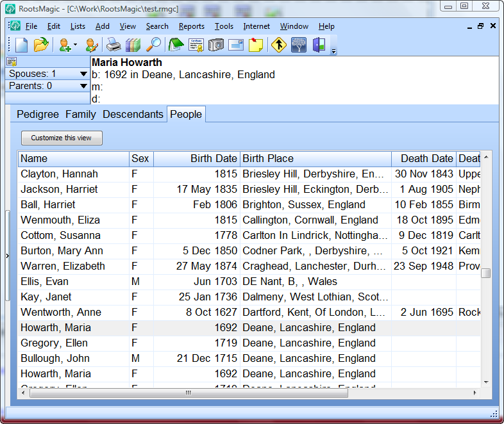Viewport: 504px width, 424px height.
Task: Open the Add menu
Action: coord(103,26)
